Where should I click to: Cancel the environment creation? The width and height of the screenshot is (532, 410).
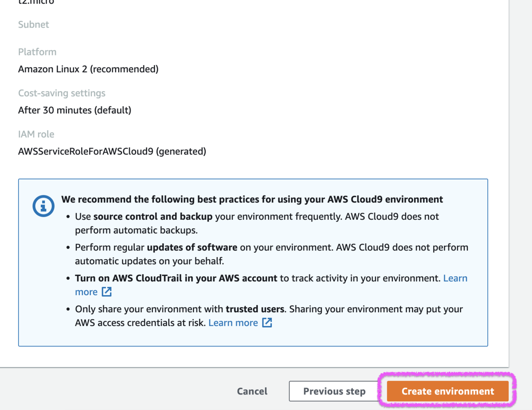[x=252, y=391]
